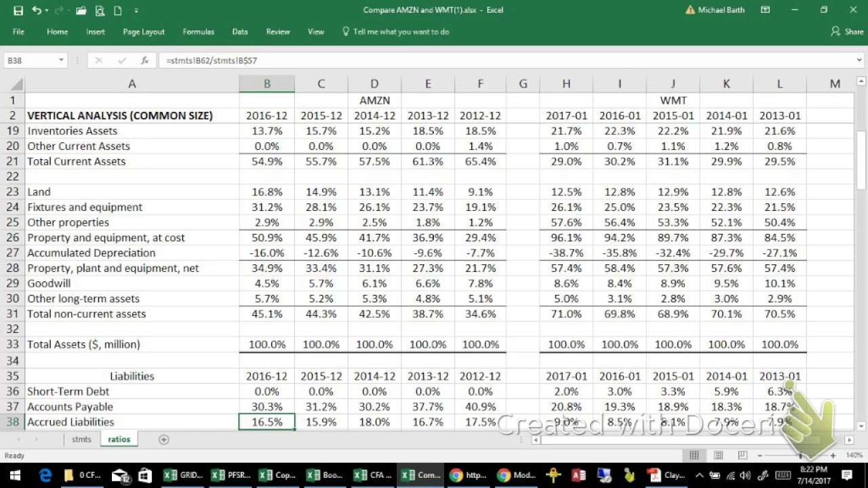Click the AMZN heading cell

(374, 100)
